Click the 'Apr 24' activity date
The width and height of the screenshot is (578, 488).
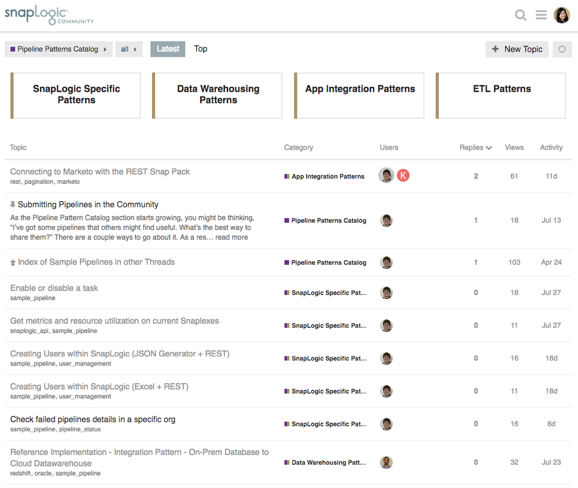551,262
